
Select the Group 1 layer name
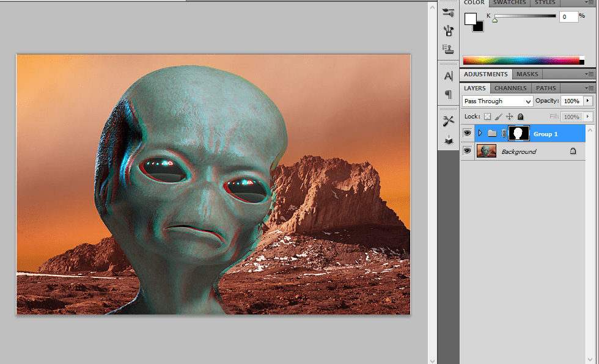coord(545,134)
